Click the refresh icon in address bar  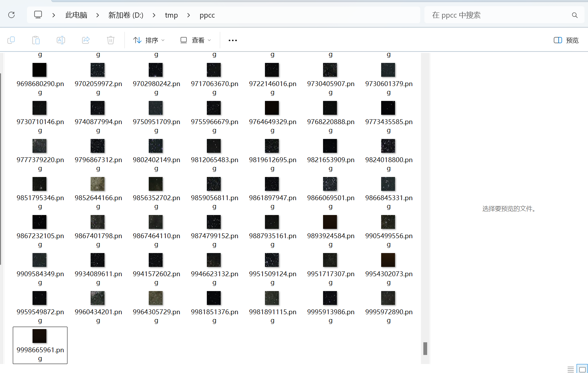point(11,15)
